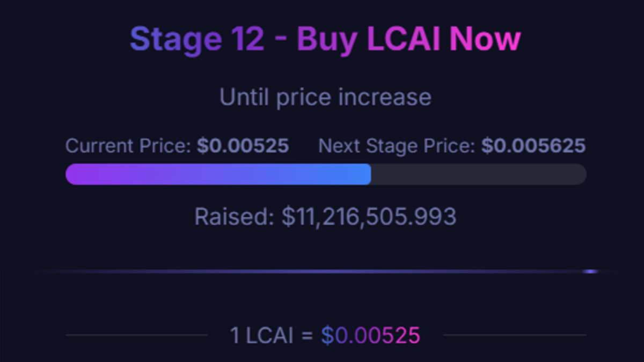Click the bright dot at the divider's right end
The height and width of the screenshot is (362, 644).
click(x=590, y=271)
